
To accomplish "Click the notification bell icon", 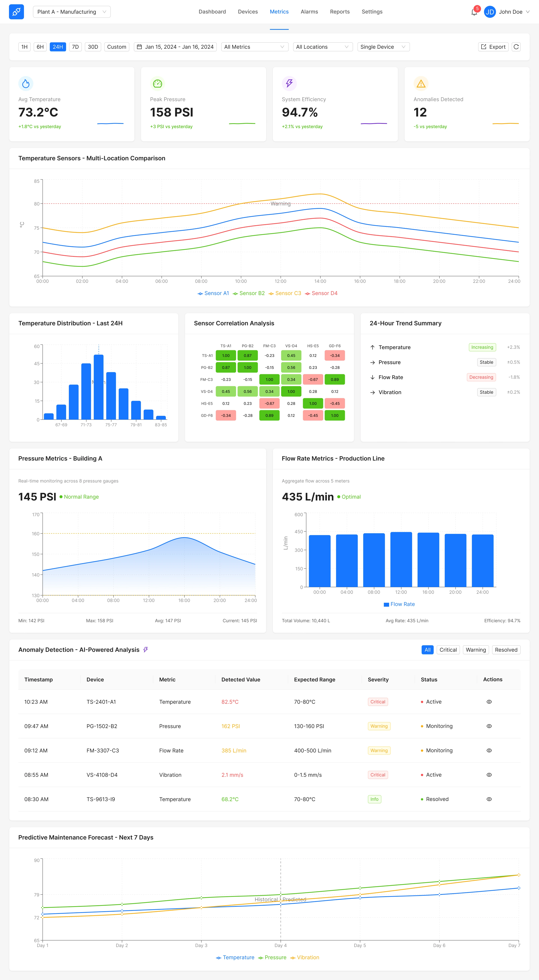I will coord(474,12).
